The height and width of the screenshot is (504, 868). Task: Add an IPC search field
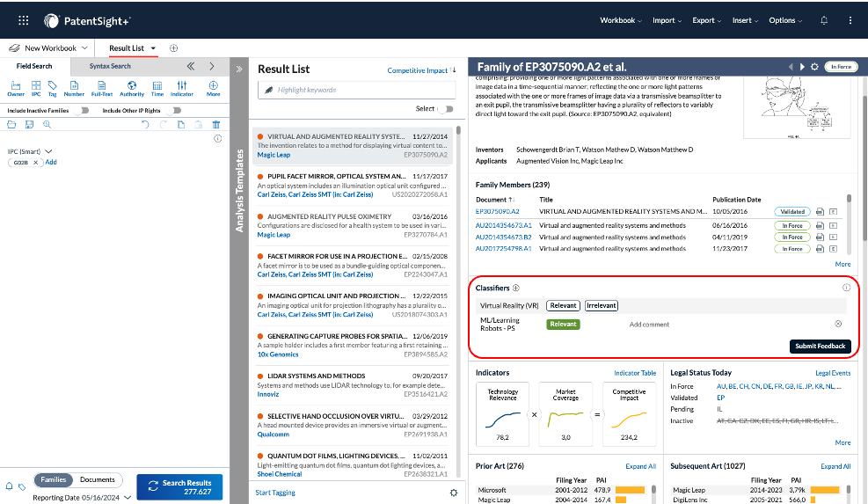(36, 89)
